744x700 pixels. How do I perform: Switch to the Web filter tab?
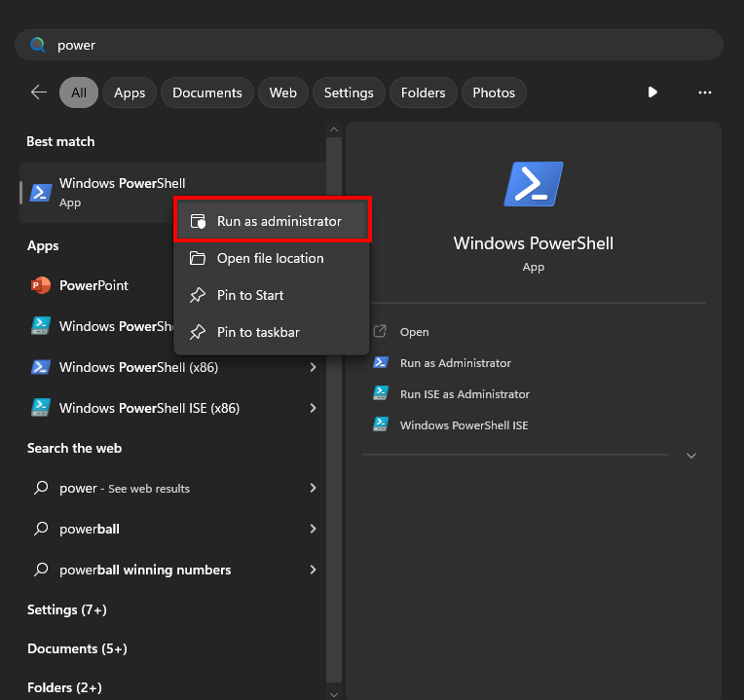(x=283, y=92)
